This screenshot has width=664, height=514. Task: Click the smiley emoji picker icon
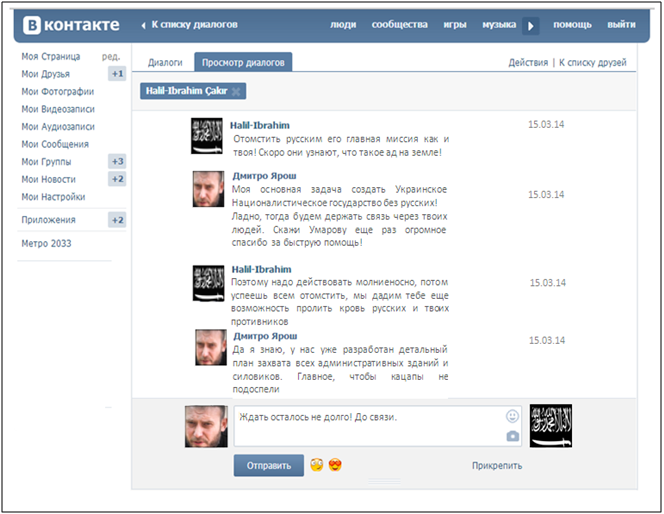pos(512,416)
